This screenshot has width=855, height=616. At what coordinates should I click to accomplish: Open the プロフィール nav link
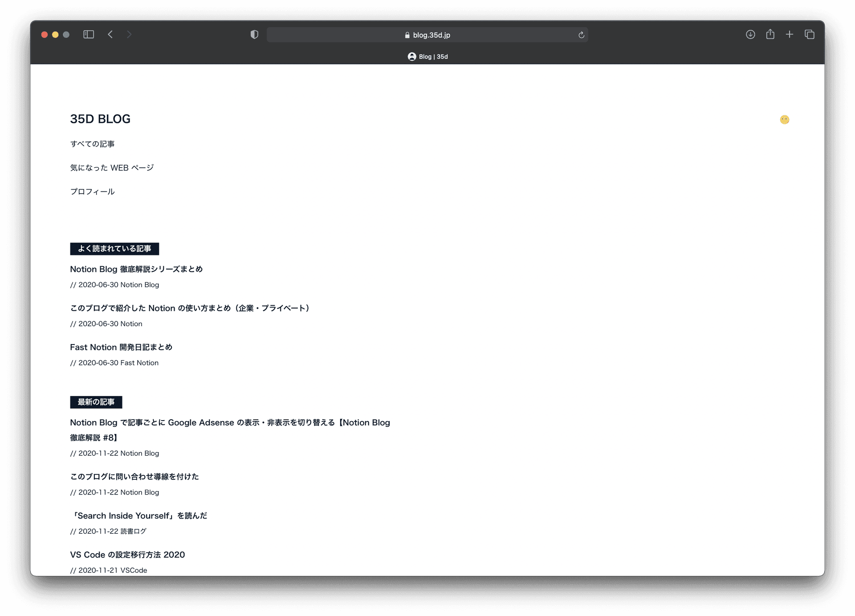pos(92,191)
